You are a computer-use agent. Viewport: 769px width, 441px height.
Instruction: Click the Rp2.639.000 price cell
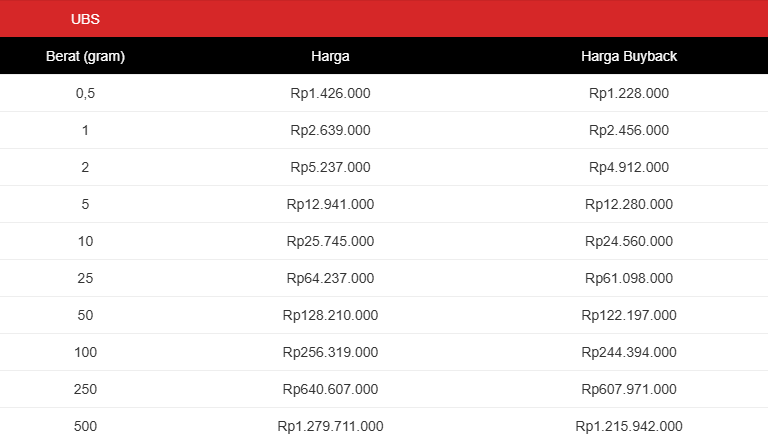pyautogui.click(x=330, y=130)
